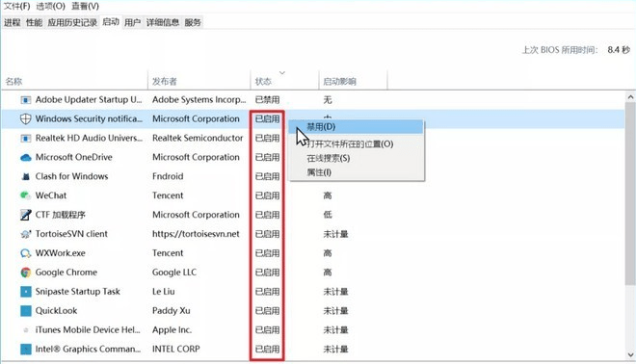Click the scrollbar up arrow
This screenshot has height=364, width=636.
coord(630,97)
